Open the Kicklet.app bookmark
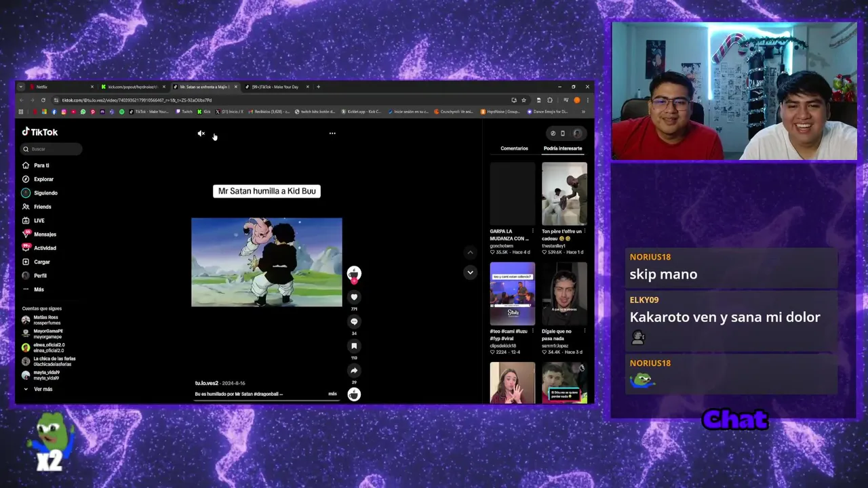868x488 pixels. click(x=363, y=111)
